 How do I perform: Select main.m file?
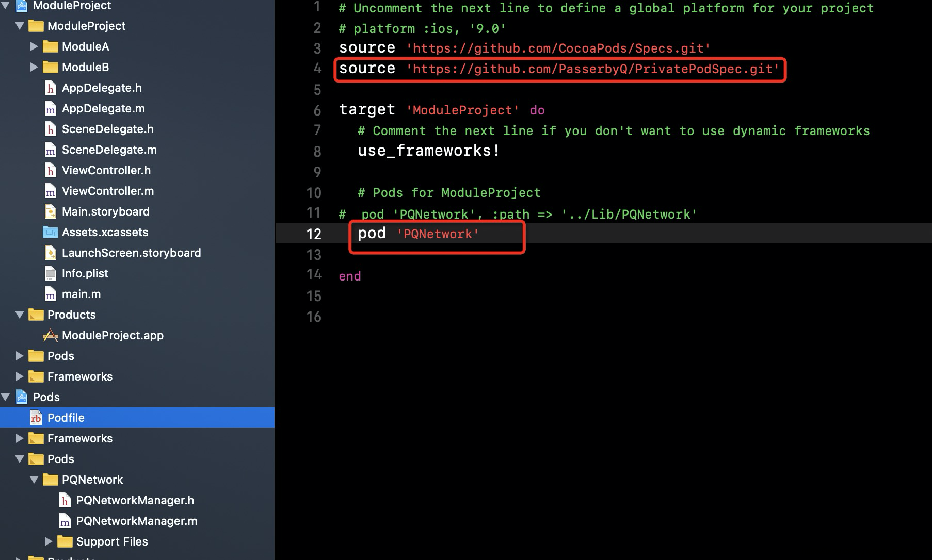click(x=81, y=294)
